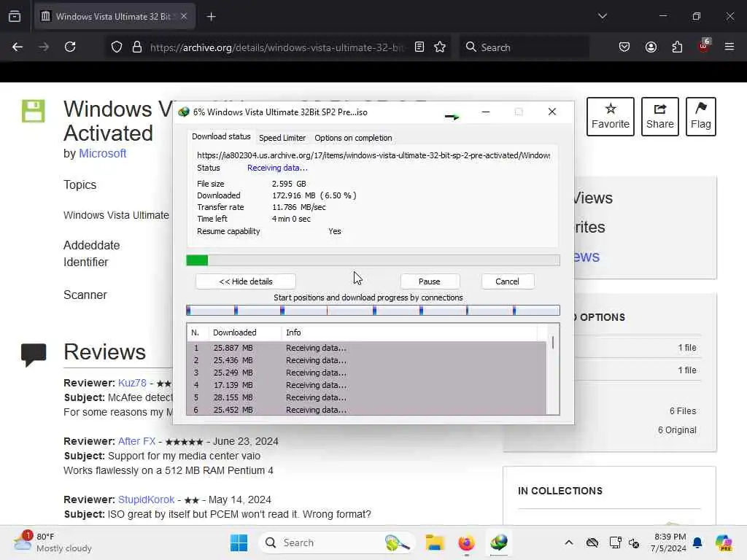Screen dimensions: 747x560
Task: Open the Options on completion tab
Action: (353, 138)
